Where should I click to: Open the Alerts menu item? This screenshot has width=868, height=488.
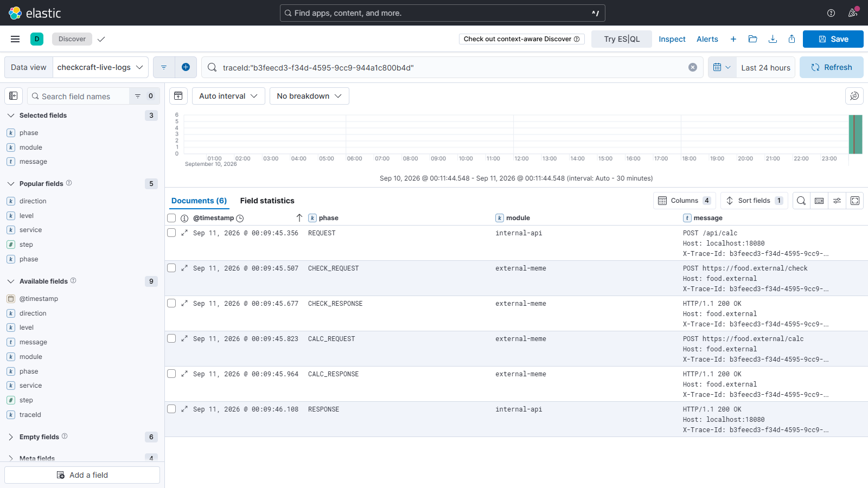coord(707,39)
